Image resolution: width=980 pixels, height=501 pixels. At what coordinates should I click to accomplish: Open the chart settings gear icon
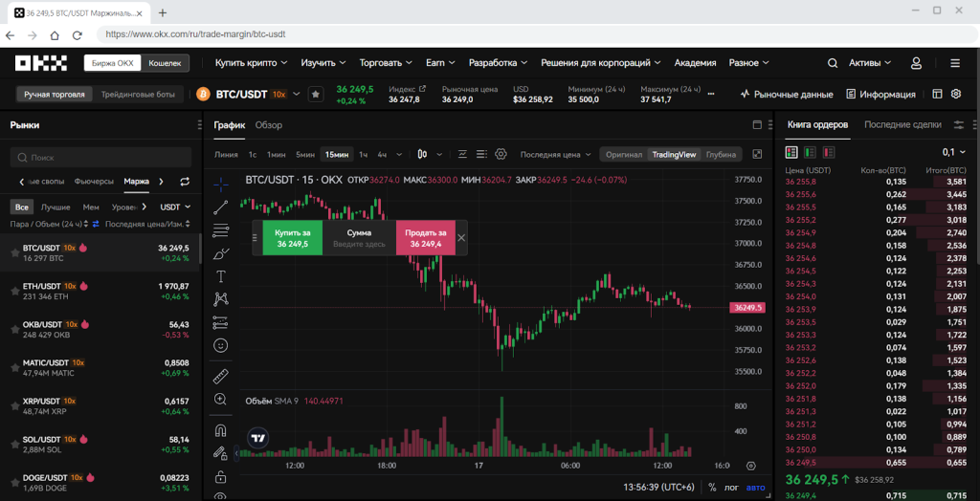click(x=501, y=154)
